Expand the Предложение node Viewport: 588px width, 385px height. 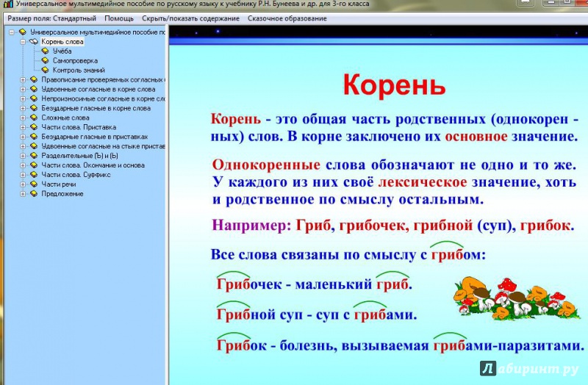click(23, 194)
